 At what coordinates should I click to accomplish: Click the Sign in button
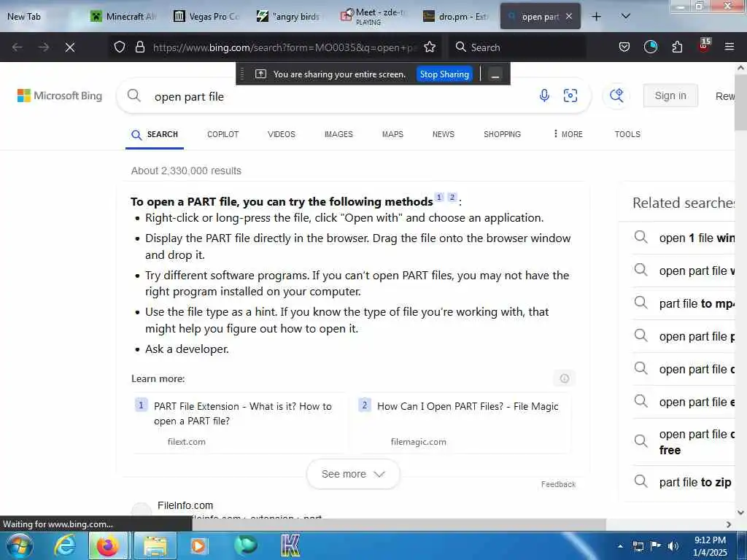670,96
